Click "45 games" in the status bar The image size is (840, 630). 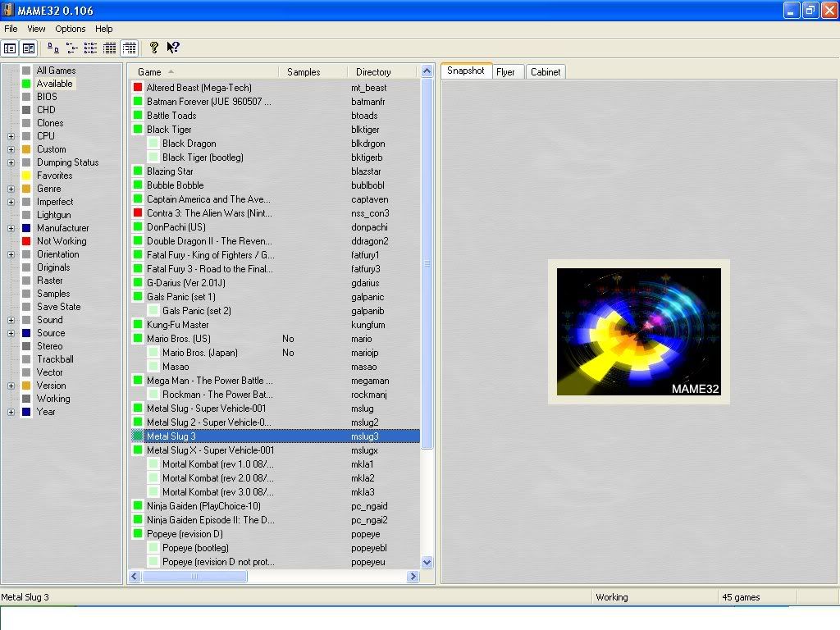pyautogui.click(x=741, y=597)
